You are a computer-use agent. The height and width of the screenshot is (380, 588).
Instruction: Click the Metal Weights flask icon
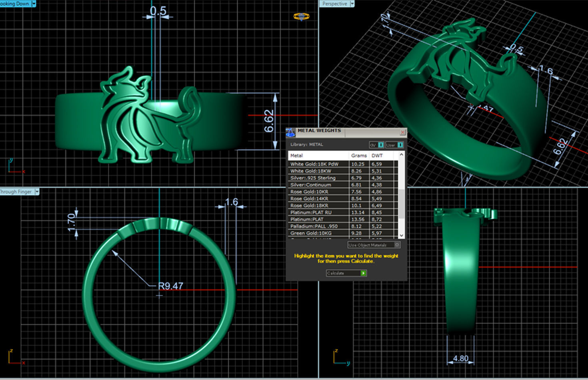291,133
